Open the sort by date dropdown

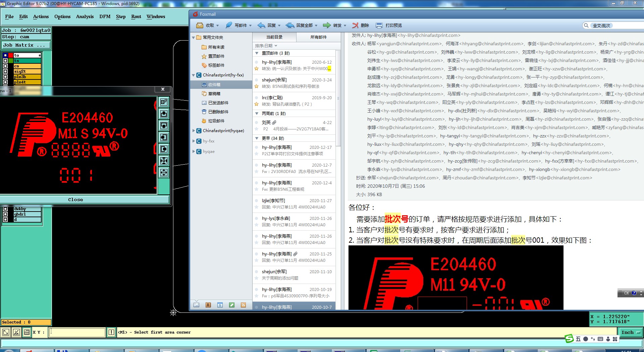point(266,46)
